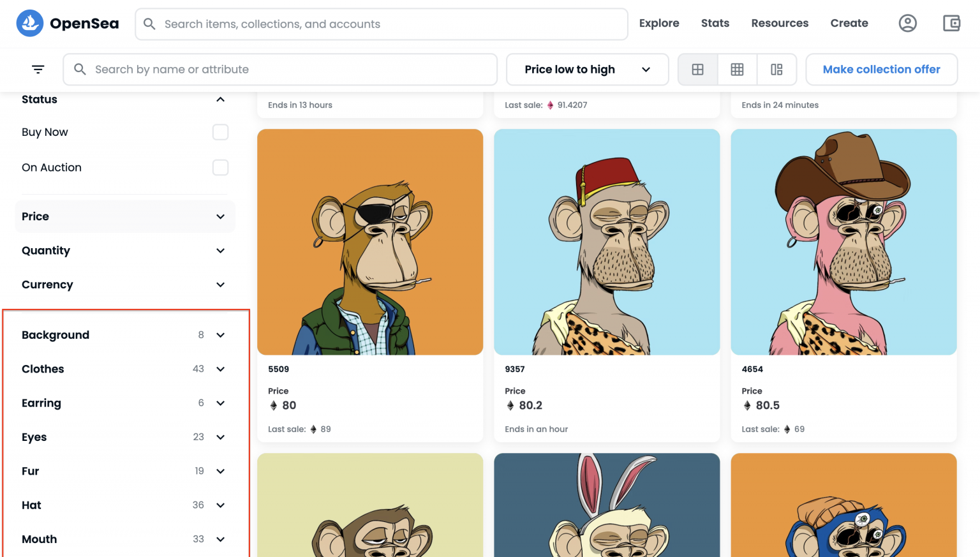Image resolution: width=980 pixels, height=557 pixels.
Task: Select the large grid view icon
Action: click(697, 69)
